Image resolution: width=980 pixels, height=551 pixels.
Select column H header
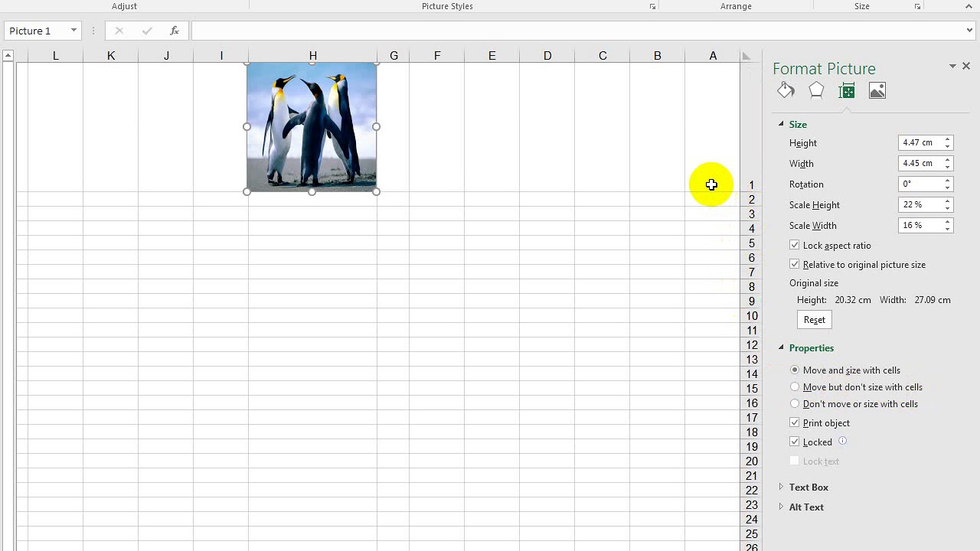click(312, 56)
